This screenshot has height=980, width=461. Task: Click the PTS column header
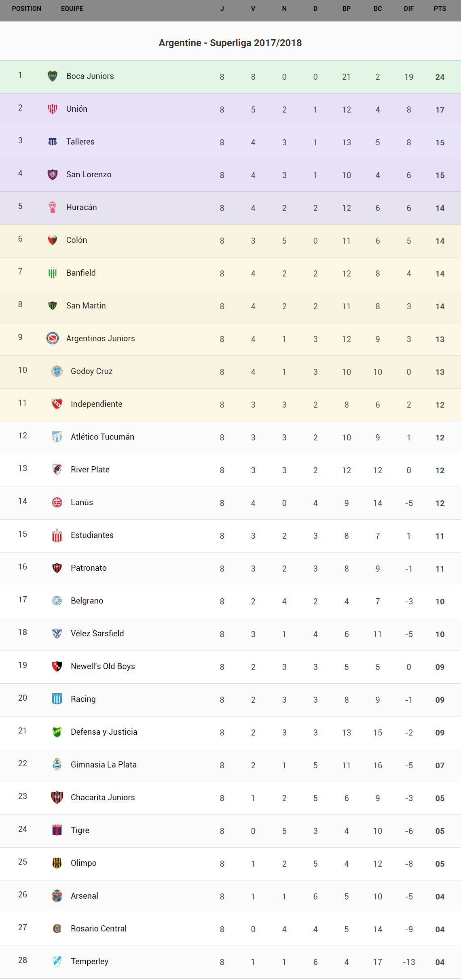point(440,9)
